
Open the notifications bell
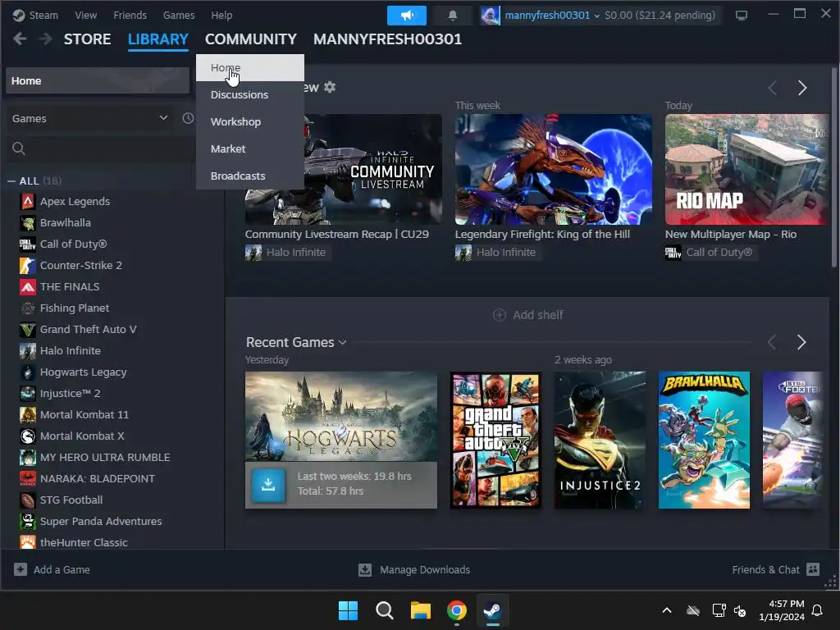[453, 15]
